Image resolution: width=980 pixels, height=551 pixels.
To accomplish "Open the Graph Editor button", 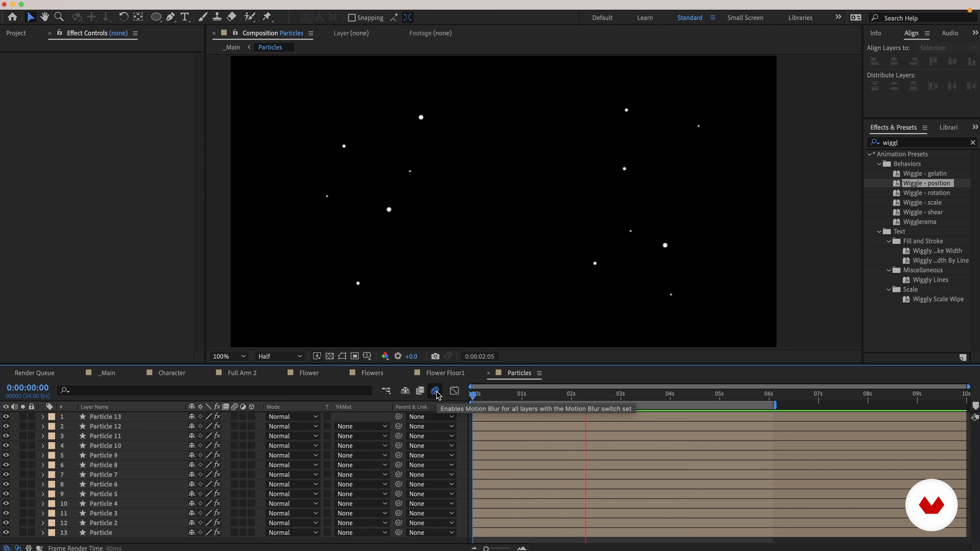I will tap(454, 391).
